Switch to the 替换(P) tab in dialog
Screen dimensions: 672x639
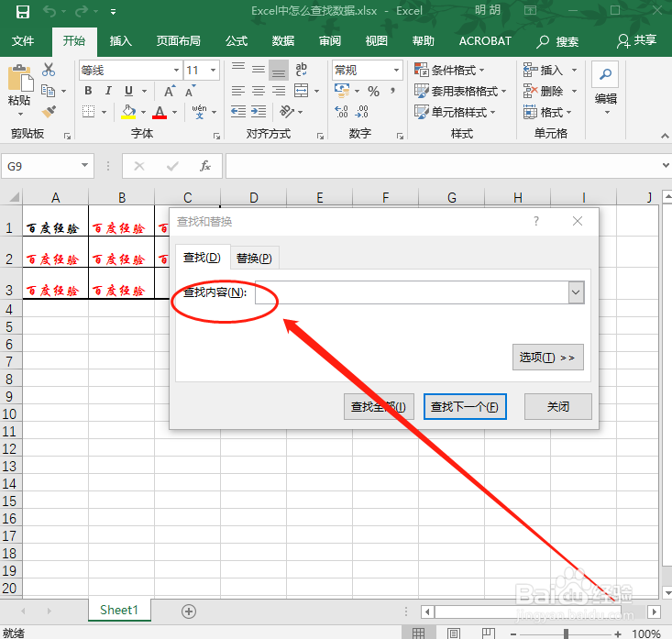(x=254, y=259)
